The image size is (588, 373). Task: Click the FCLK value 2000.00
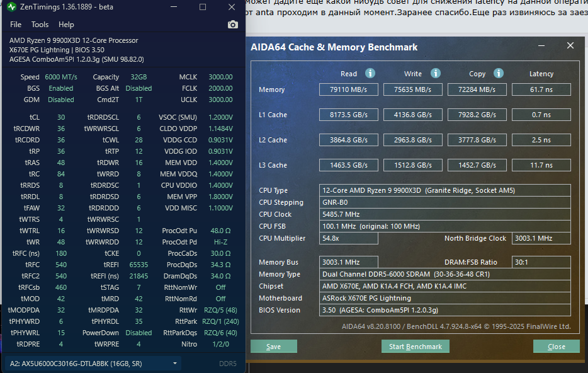pos(220,88)
